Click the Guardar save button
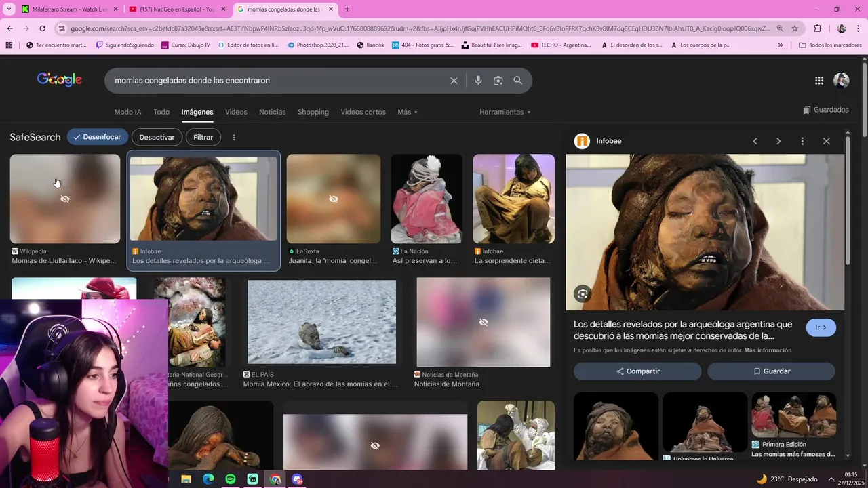 pyautogui.click(x=772, y=371)
